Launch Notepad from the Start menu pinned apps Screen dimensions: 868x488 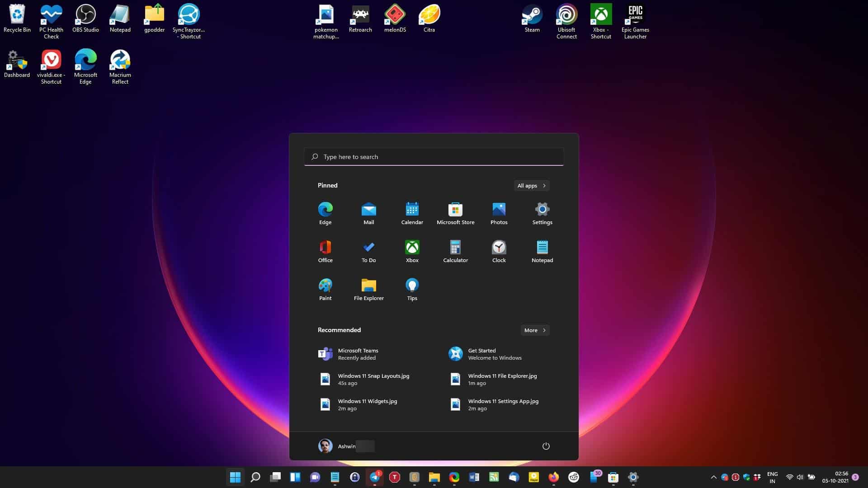(x=542, y=251)
